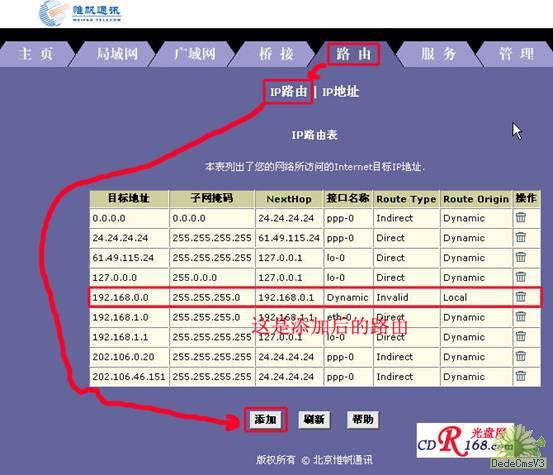
Task: Click trash icon for 61.49.115.24 route
Action: [x=521, y=257]
